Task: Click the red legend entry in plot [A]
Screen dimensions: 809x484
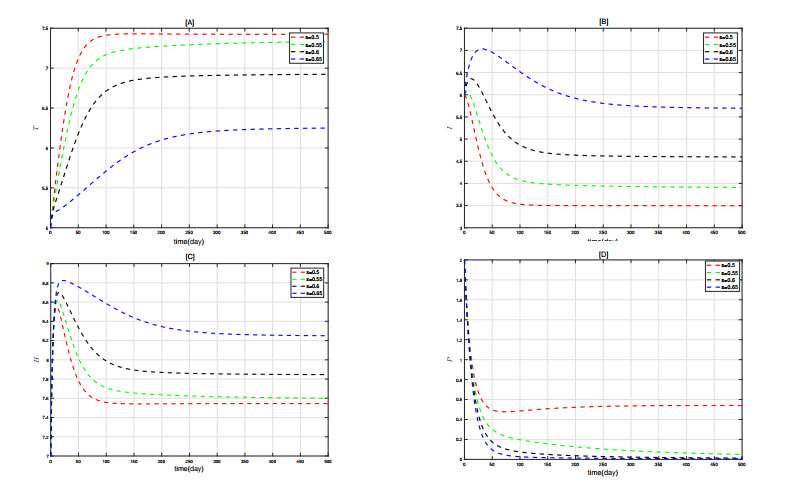Action: click(x=307, y=37)
